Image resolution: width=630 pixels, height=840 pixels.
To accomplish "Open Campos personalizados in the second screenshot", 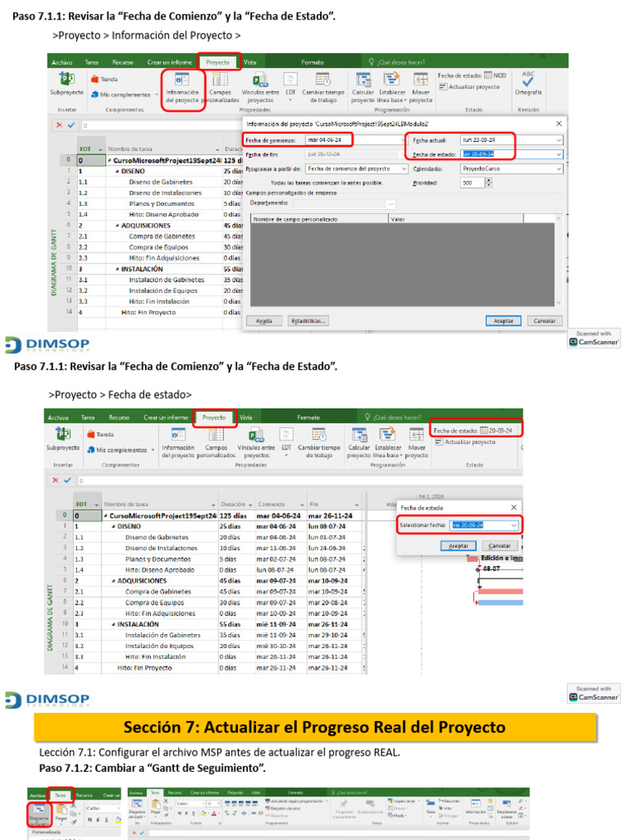I will pyautogui.click(x=217, y=444).
